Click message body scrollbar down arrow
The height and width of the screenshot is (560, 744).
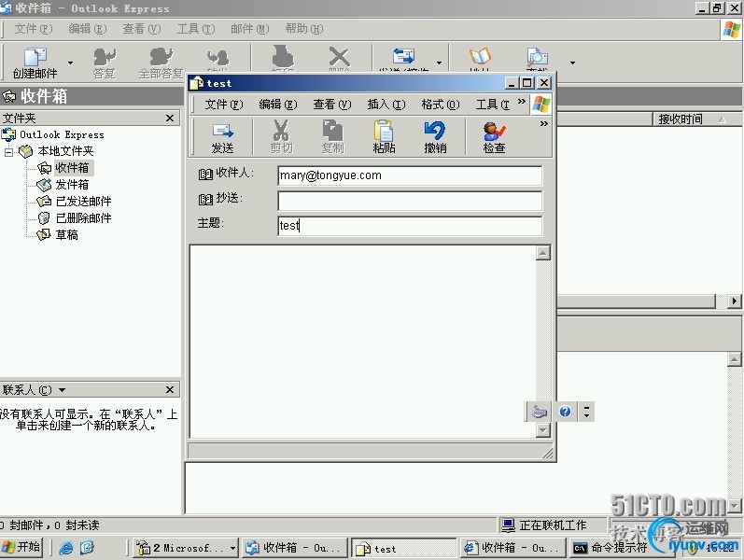(x=542, y=430)
